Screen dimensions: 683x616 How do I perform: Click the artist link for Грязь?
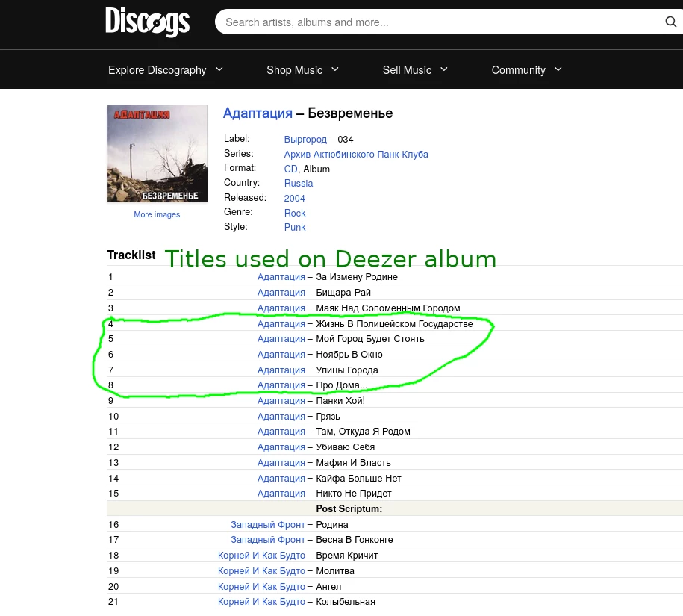[281, 417]
